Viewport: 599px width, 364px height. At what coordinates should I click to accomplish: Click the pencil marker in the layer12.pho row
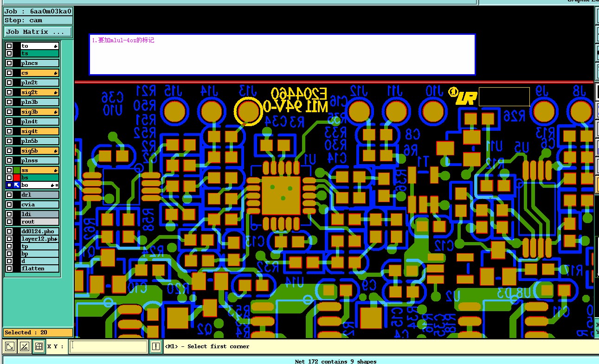point(56,239)
